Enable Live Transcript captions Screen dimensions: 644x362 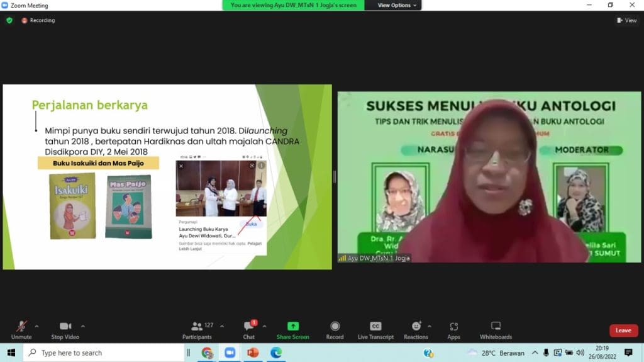pos(375,331)
